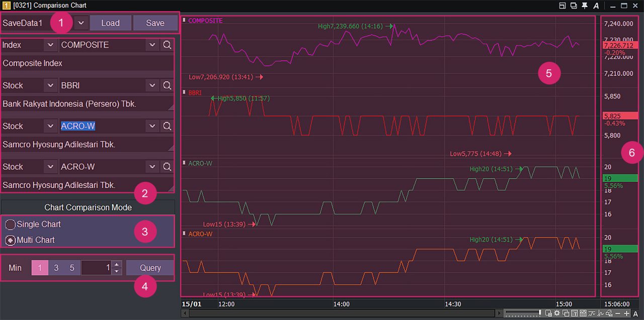The height and width of the screenshot is (320, 644).
Task: Select the 1 minute interval tab
Action: pos(40,268)
